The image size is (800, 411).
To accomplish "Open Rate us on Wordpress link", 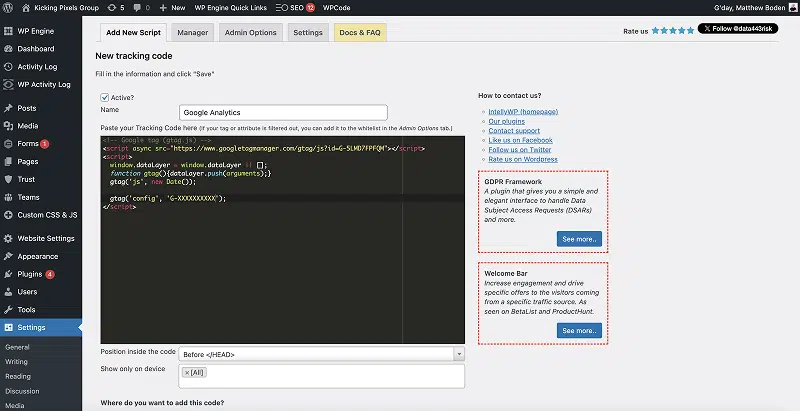I will pos(523,159).
